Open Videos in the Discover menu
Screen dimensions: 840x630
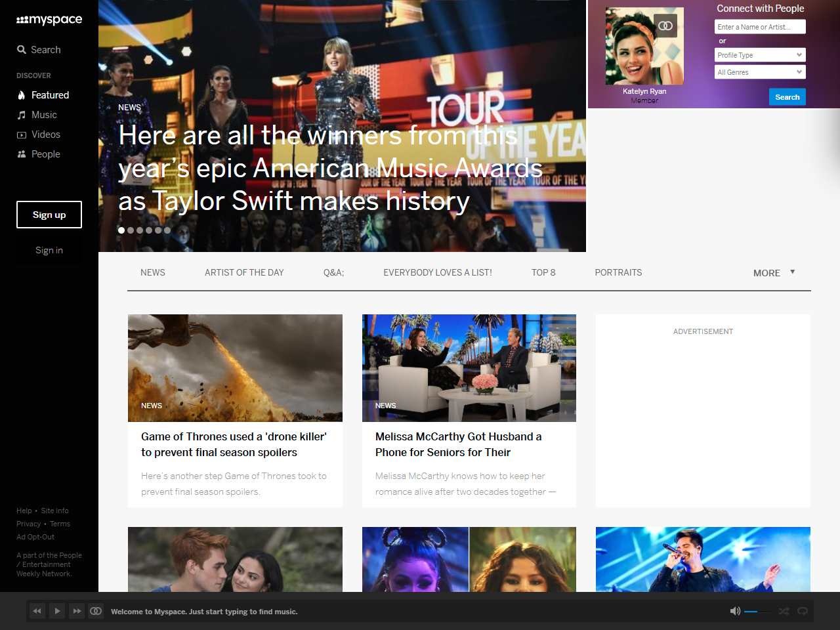38,135
